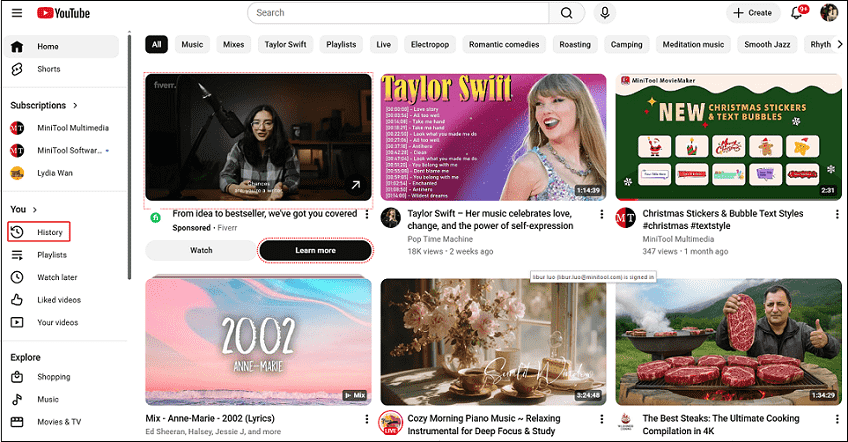Open the hamburger guide menu
Image resolution: width=848 pixels, height=442 pixels.
17,13
